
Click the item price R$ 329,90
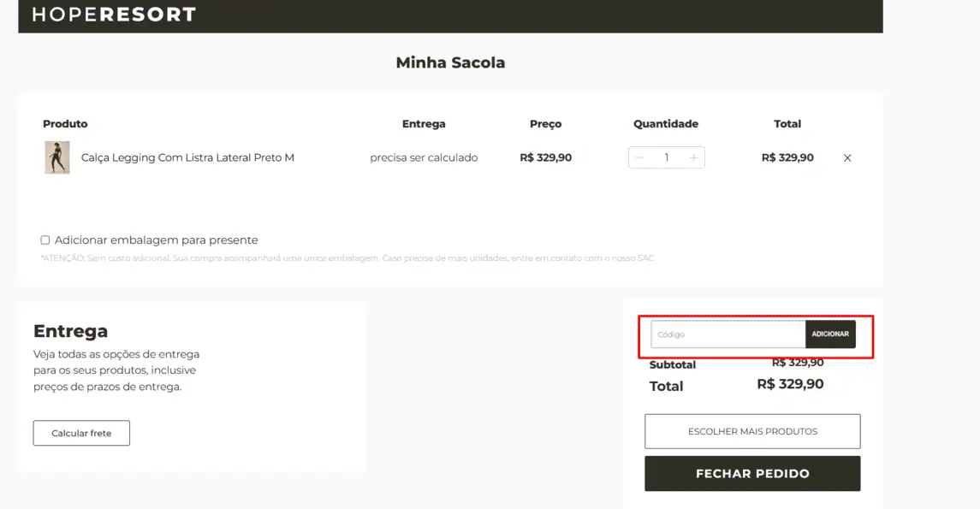pyautogui.click(x=545, y=157)
